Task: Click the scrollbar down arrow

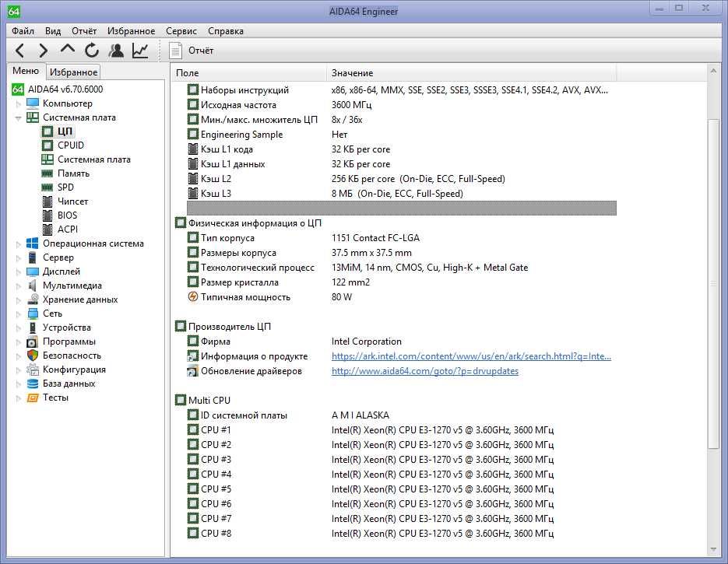Action: click(713, 550)
